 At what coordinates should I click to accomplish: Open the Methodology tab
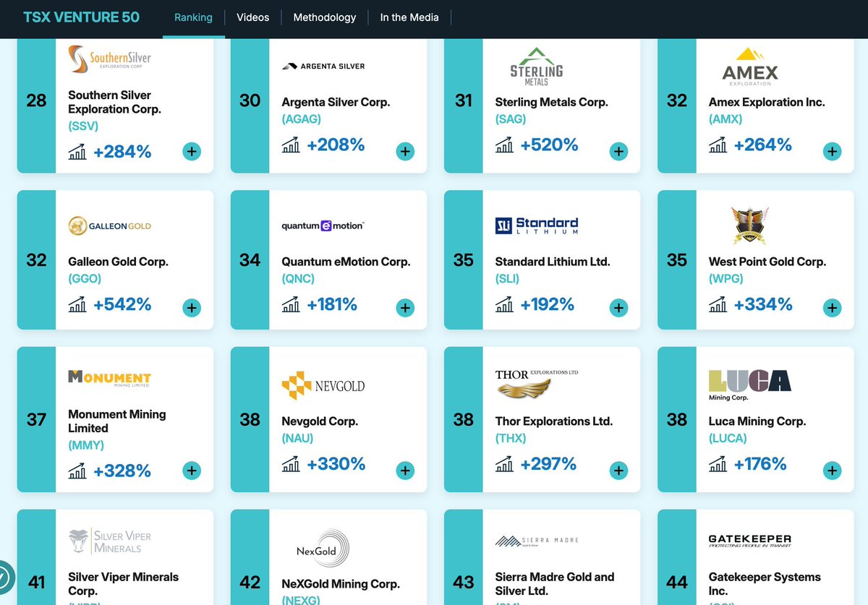(325, 17)
